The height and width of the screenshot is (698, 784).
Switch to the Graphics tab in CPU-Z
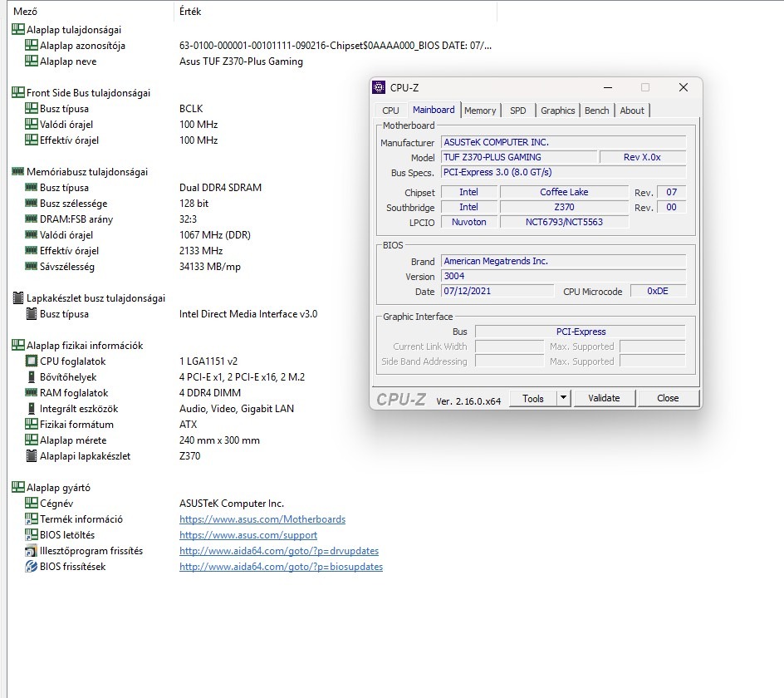(557, 111)
